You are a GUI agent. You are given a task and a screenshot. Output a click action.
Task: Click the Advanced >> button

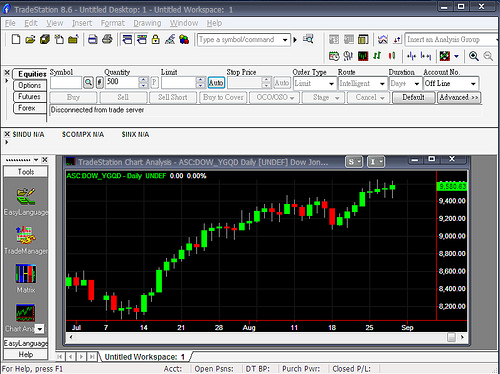point(459,98)
